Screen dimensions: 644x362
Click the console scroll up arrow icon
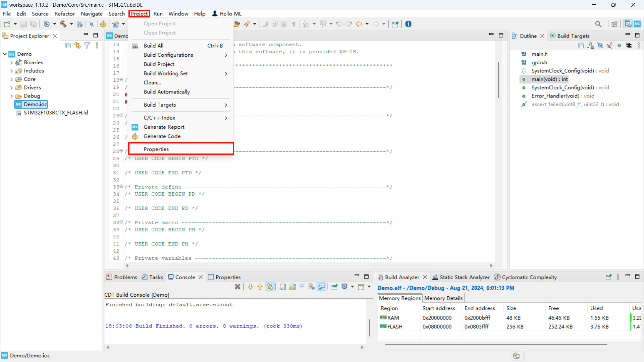260,287
